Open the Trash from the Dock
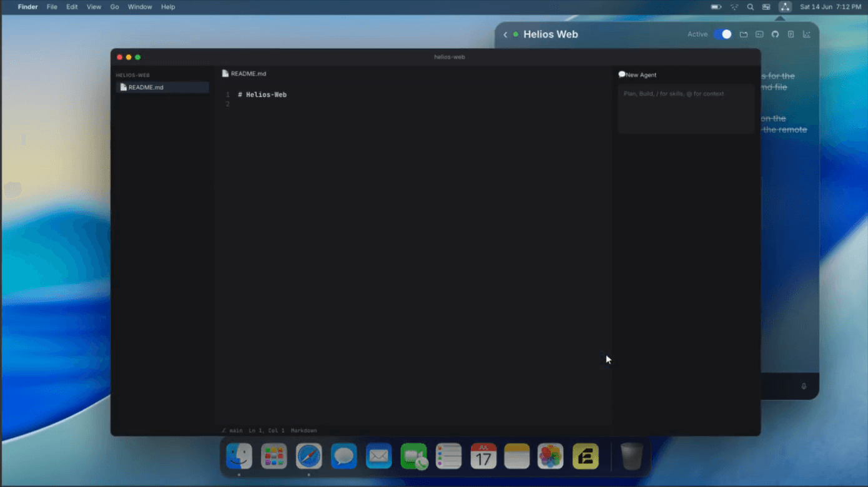 (x=631, y=456)
